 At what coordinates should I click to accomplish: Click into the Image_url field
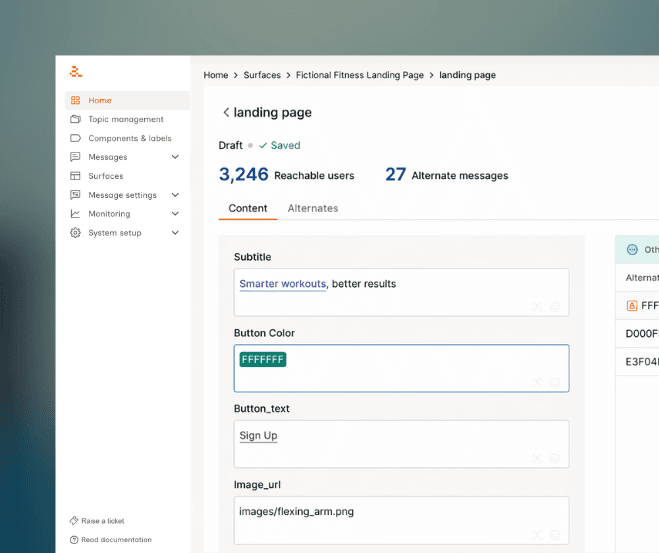click(401, 520)
